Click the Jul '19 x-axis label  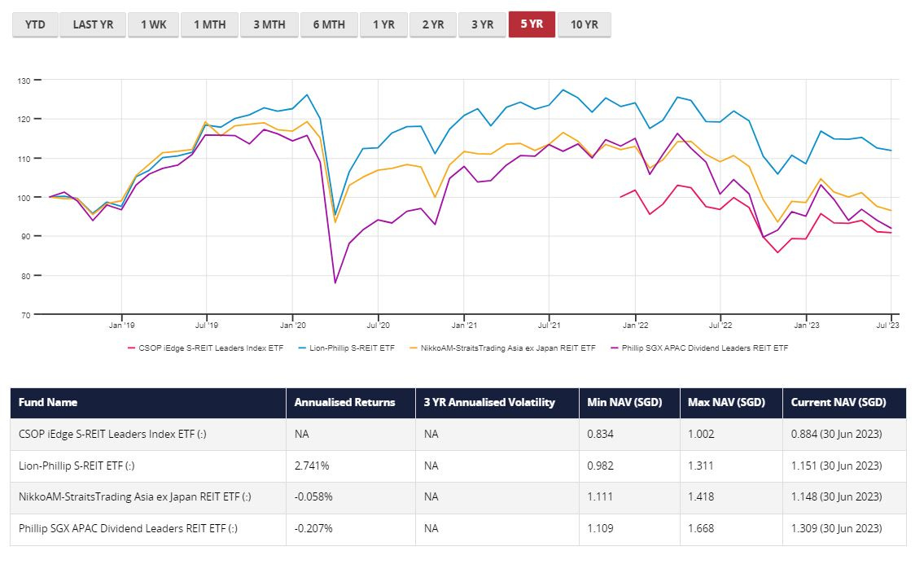coord(206,326)
